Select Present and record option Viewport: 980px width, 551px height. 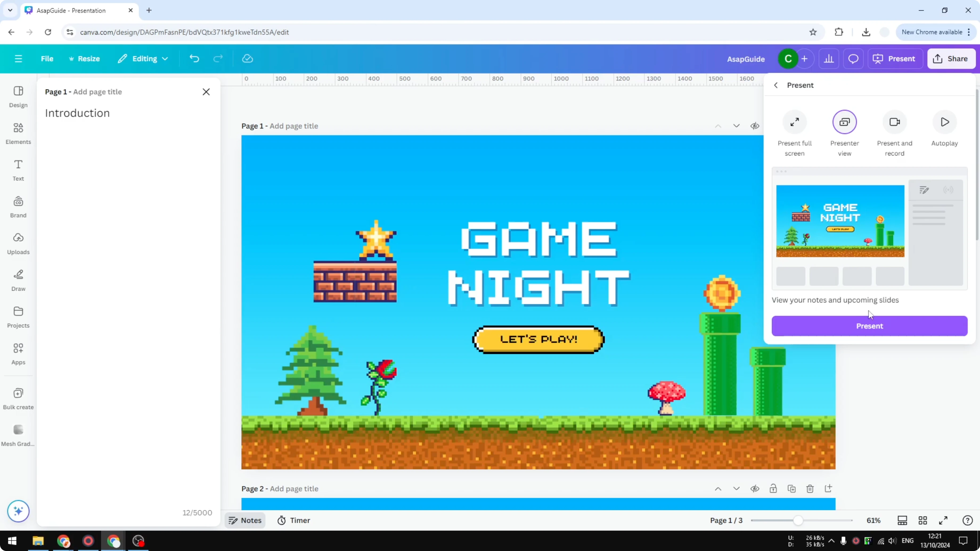click(x=895, y=133)
